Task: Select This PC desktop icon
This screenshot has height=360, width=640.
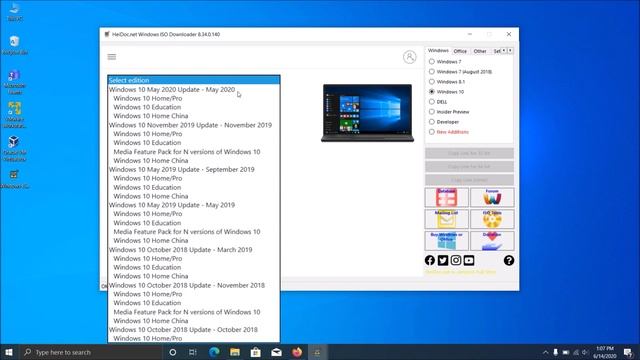Action: (x=15, y=11)
